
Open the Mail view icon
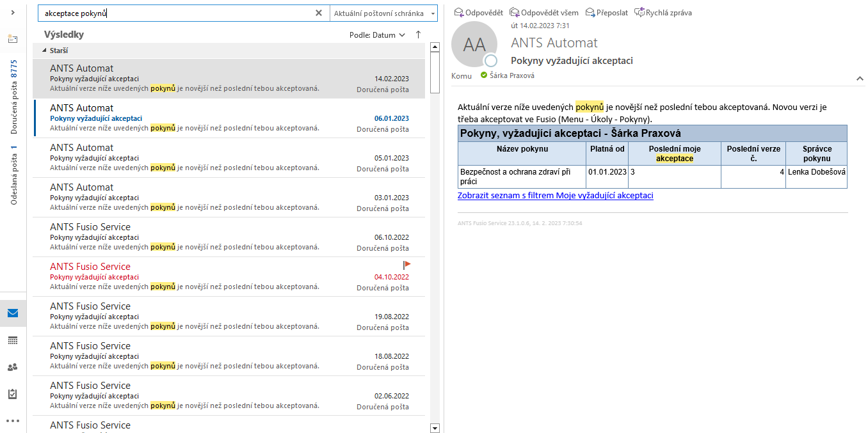point(13,313)
